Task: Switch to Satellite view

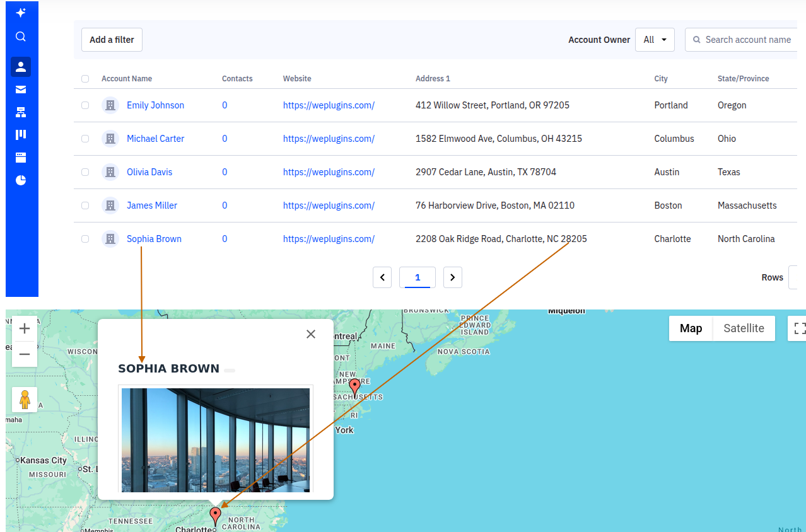Action: click(x=743, y=328)
